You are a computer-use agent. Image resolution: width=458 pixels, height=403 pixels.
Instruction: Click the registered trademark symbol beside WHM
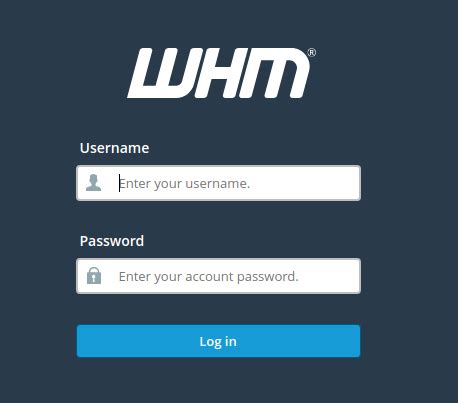point(312,53)
